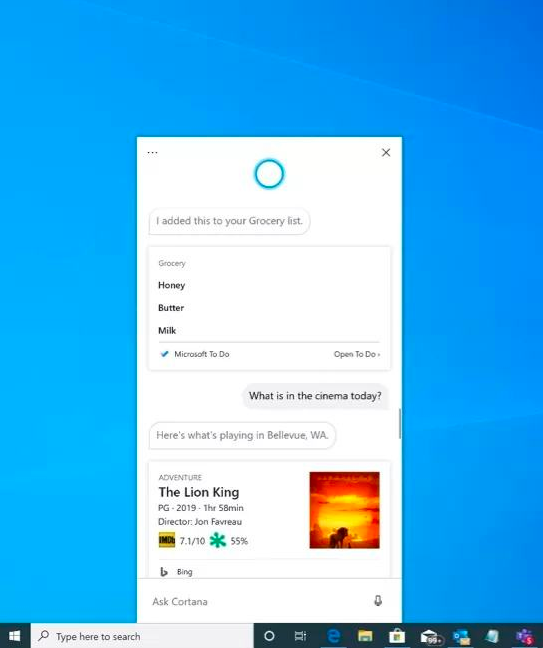The height and width of the screenshot is (648, 543).
Task: Click the 55% score value
Action: [x=239, y=541]
